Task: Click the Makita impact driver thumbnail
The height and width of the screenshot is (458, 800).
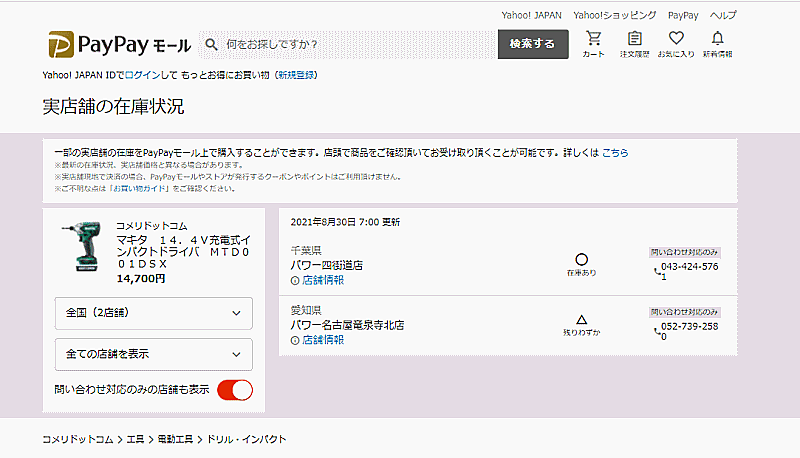Action: pyautogui.click(x=82, y=246)
